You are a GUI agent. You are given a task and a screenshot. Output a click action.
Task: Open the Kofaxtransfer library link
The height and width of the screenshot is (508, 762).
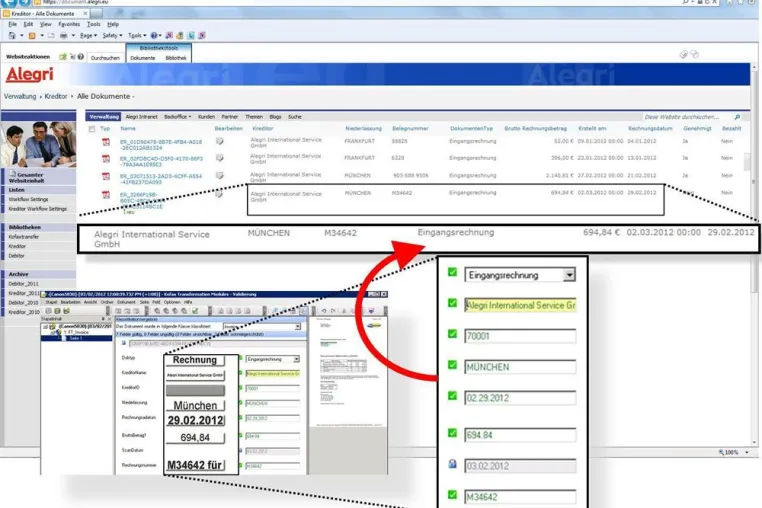(23, 237)
